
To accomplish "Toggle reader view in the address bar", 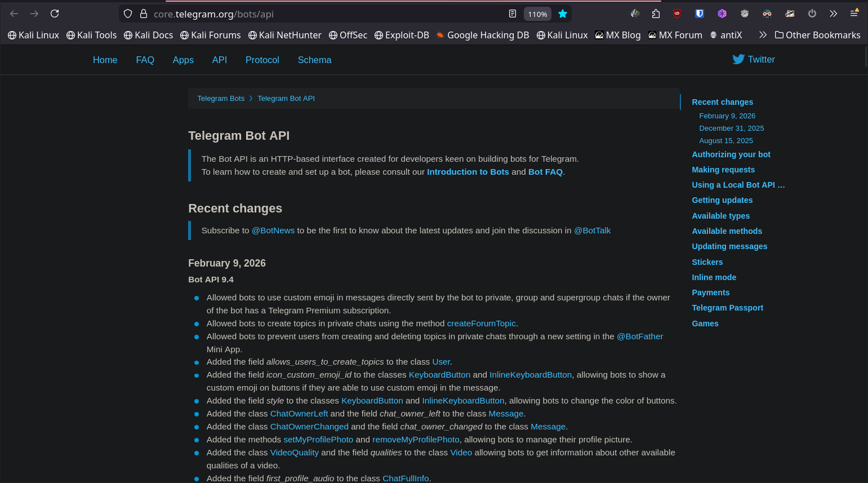I will point(512,14).
